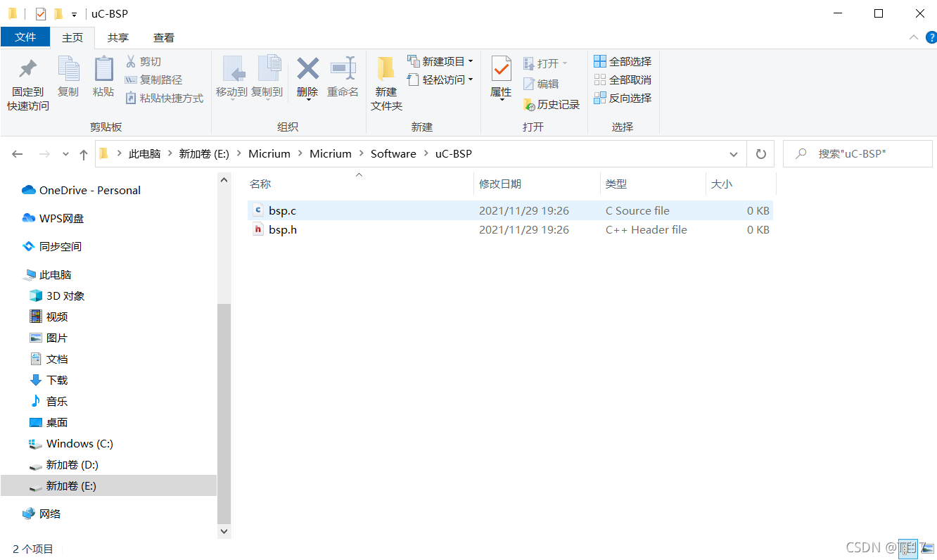Image resolution: width=937 pixels, height=560 pixels.
Task: Click the Delete X icon
Action: [x=307, y=69]
